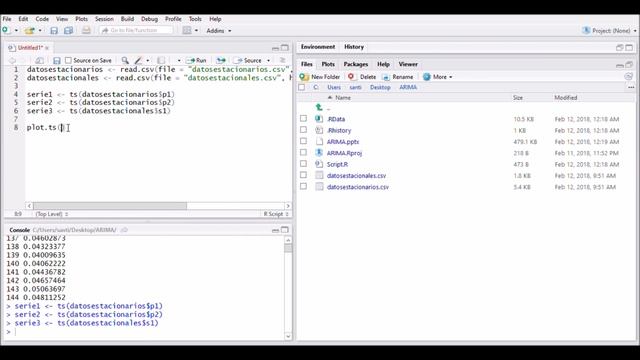Expand the Open File recent dropdown arrow
This screenshot has width=640, height=360.
(x=40, y=31)
